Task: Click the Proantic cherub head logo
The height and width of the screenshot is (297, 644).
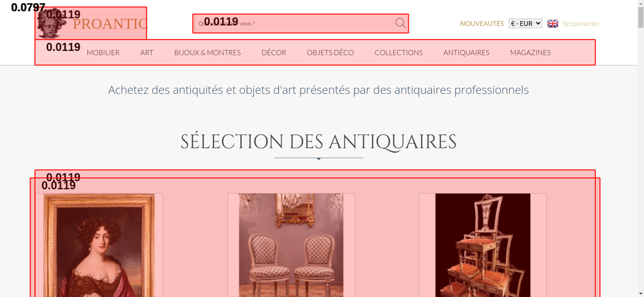Action: pyautogui.click(x=51, y=23)
